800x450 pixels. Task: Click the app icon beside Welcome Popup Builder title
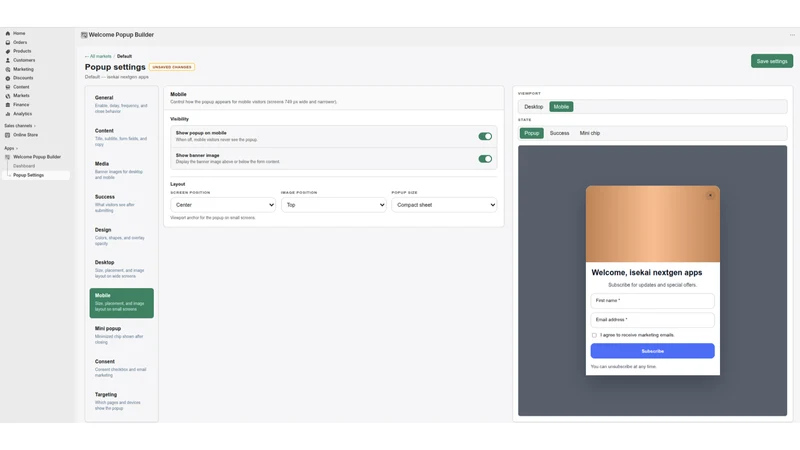click(x=84, y=35)
